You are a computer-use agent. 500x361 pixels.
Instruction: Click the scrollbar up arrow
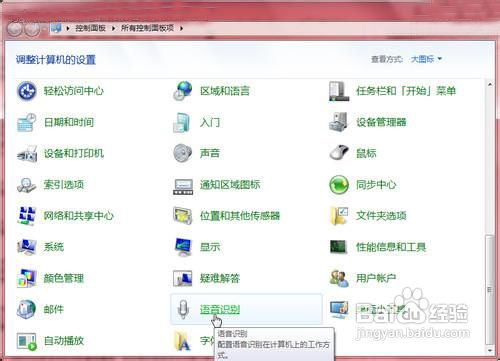[x=490, y=84]
